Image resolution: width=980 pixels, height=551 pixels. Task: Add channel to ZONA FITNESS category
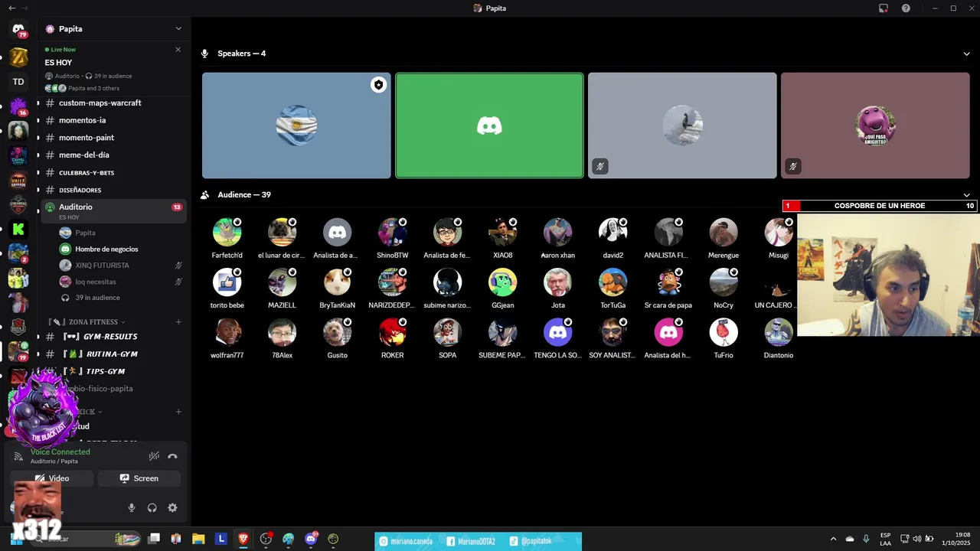pos(178,322)
